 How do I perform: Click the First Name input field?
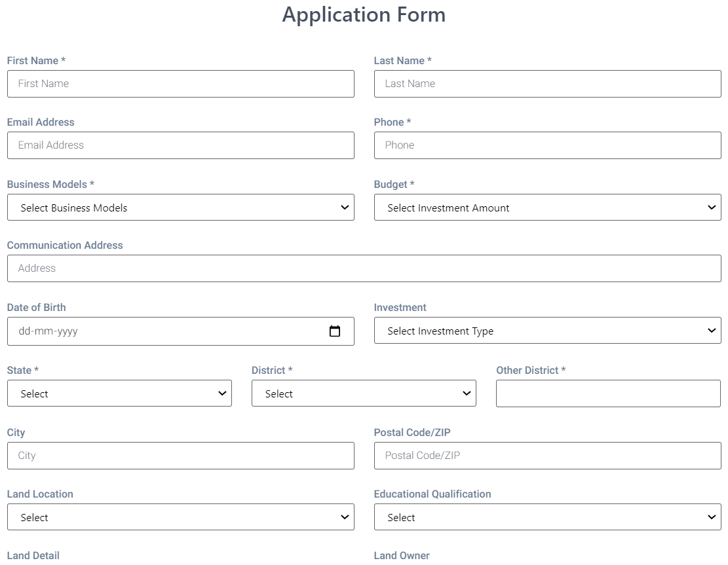pos(180,83)
